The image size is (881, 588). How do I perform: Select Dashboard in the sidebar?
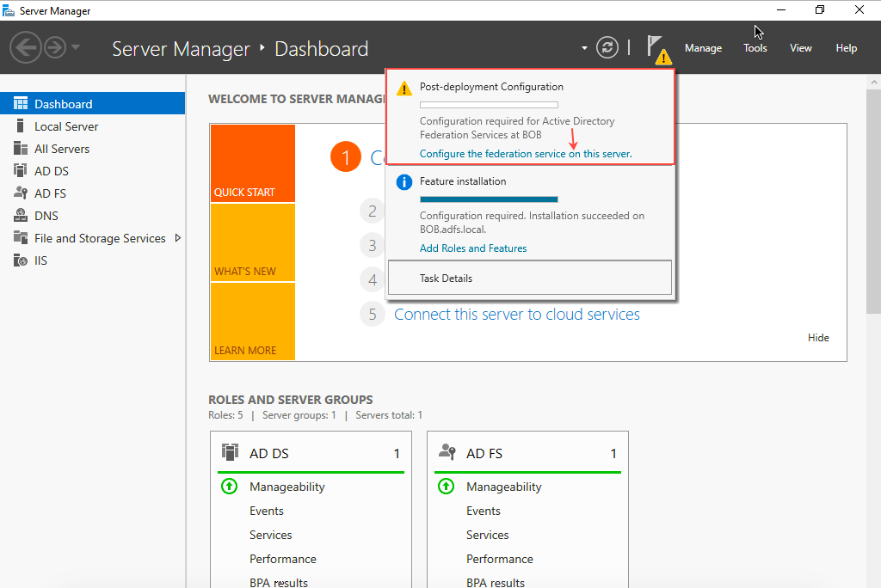click(92, 104)
